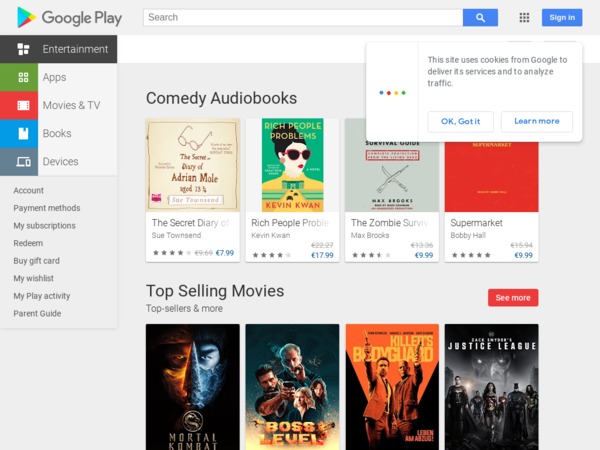This screenshot has height=450, width=600.
Task: Open the Killer's Bodyguard movie poster
Action: (x=392, y=386)
